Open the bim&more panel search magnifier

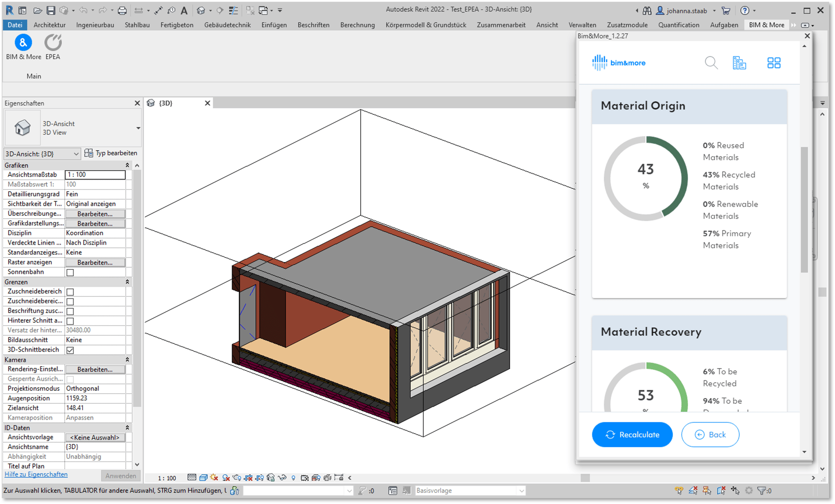coord(711,63)
